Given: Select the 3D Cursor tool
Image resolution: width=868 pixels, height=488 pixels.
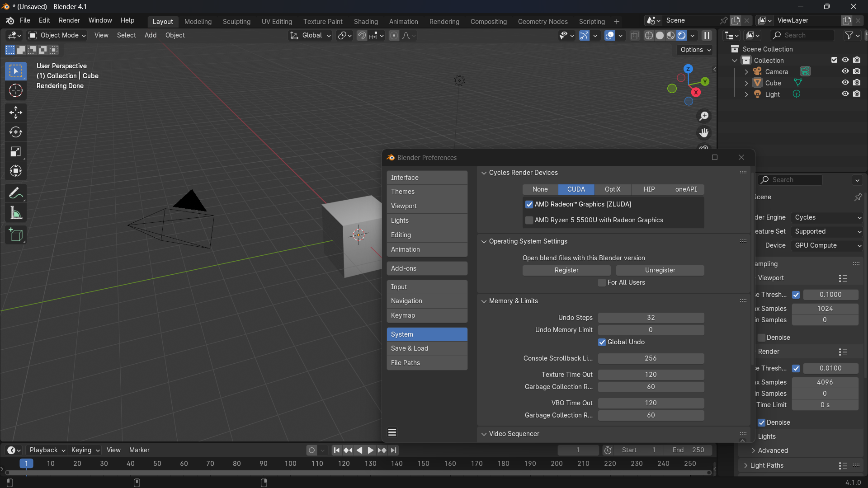Looking at the screenshot, I should click(16, 91).
